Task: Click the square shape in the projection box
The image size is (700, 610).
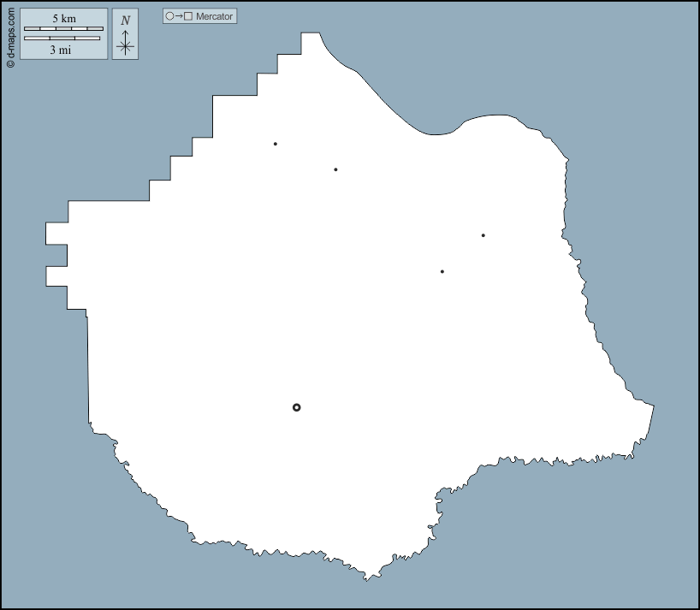Action: (188, 16)
